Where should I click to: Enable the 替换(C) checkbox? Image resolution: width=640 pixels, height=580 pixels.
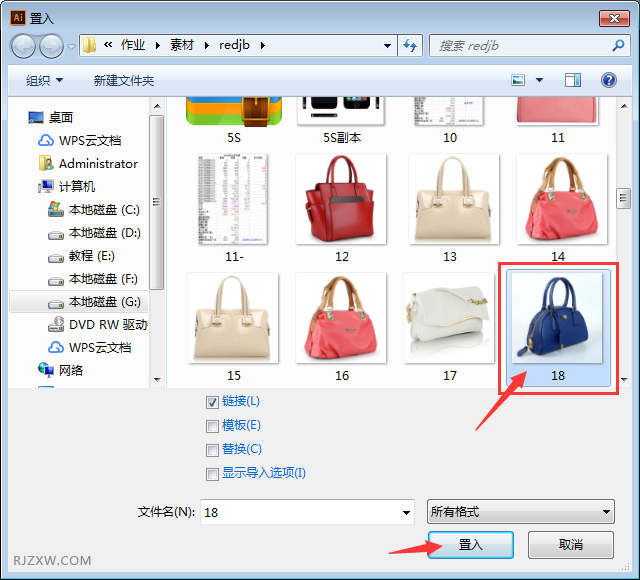[x=212, y=451]
